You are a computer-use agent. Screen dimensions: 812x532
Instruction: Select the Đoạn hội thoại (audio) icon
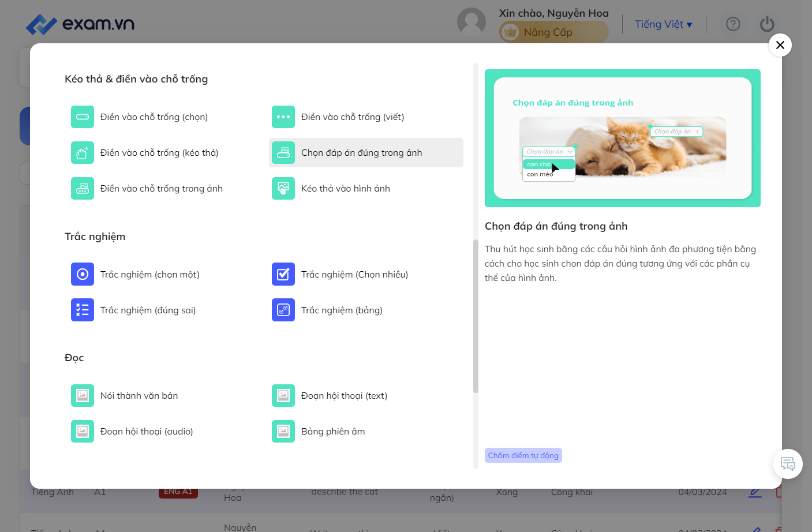click(x=83, y=431)
